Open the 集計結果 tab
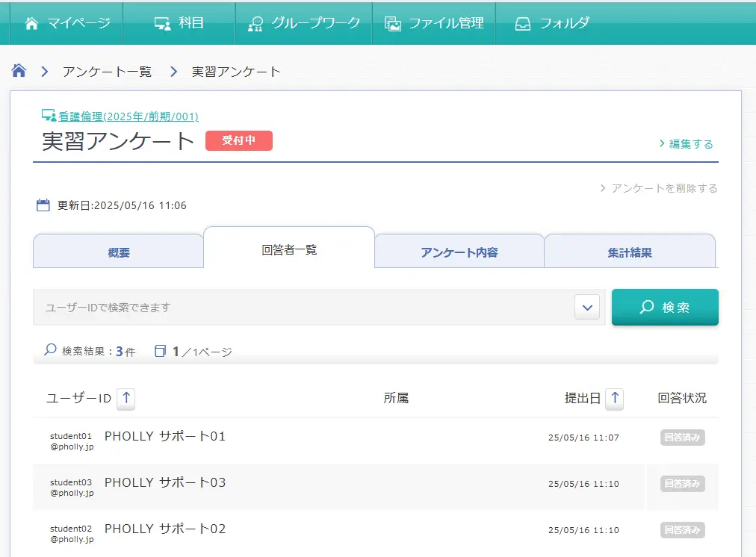 point(630,252)
